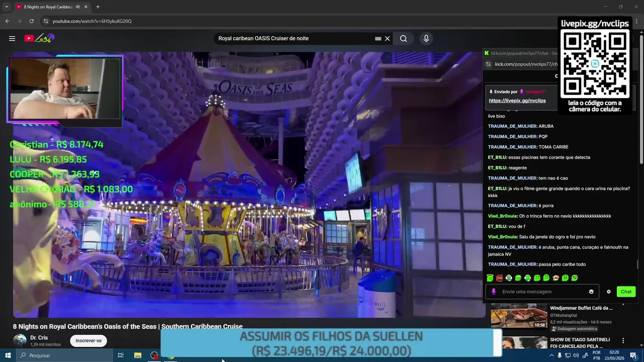Show hidden system tray icons
Screen dimensions: 644x362
551,355
